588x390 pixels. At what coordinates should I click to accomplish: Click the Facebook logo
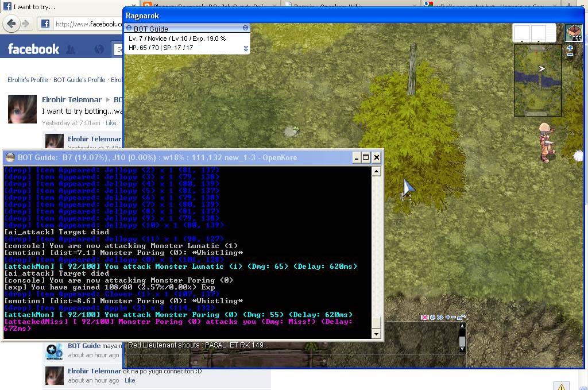33,49
